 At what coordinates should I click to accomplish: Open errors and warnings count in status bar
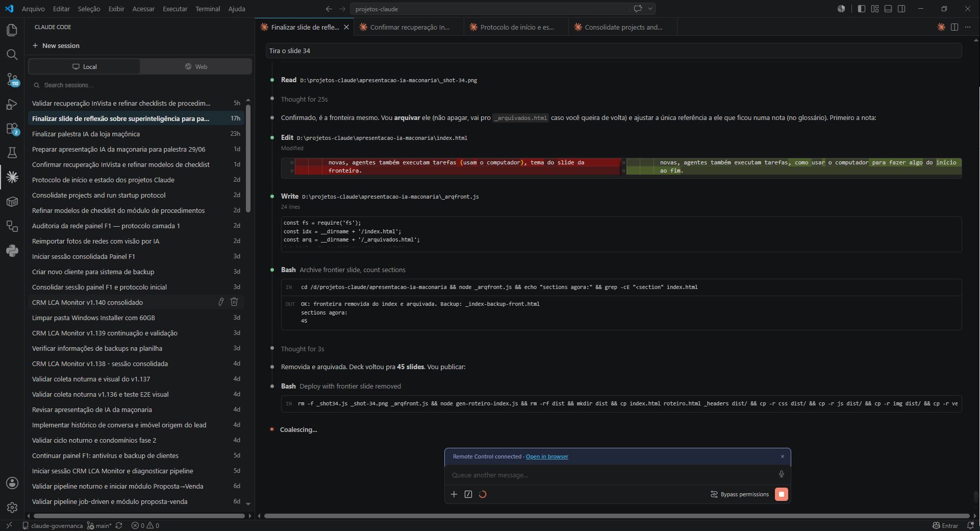tap(145, 525)
